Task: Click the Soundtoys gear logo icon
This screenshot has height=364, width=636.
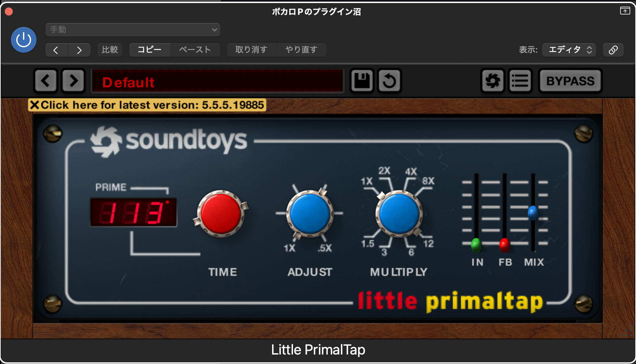Action: click(493, 81)
